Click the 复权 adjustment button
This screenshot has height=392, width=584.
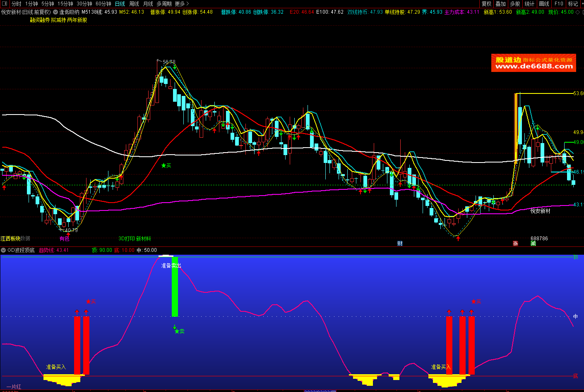pos(487,4)
